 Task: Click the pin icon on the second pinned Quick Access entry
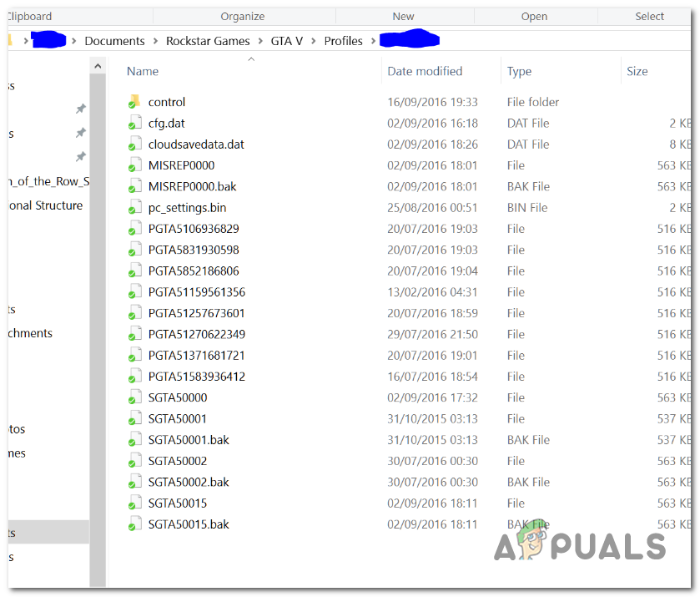[80, 134]
